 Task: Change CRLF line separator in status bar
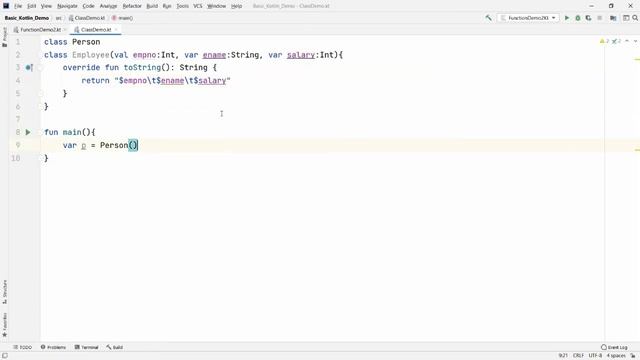[x=578, y=356]
